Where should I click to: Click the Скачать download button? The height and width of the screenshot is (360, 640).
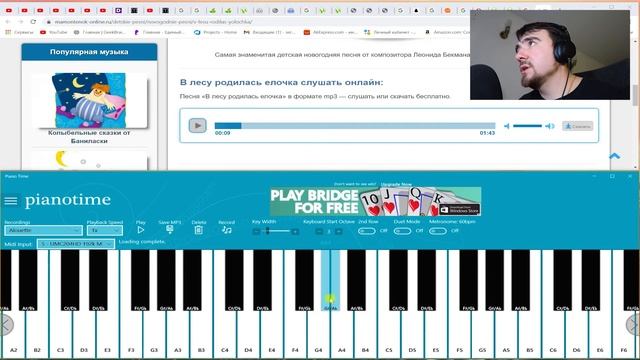coord(578,126)
